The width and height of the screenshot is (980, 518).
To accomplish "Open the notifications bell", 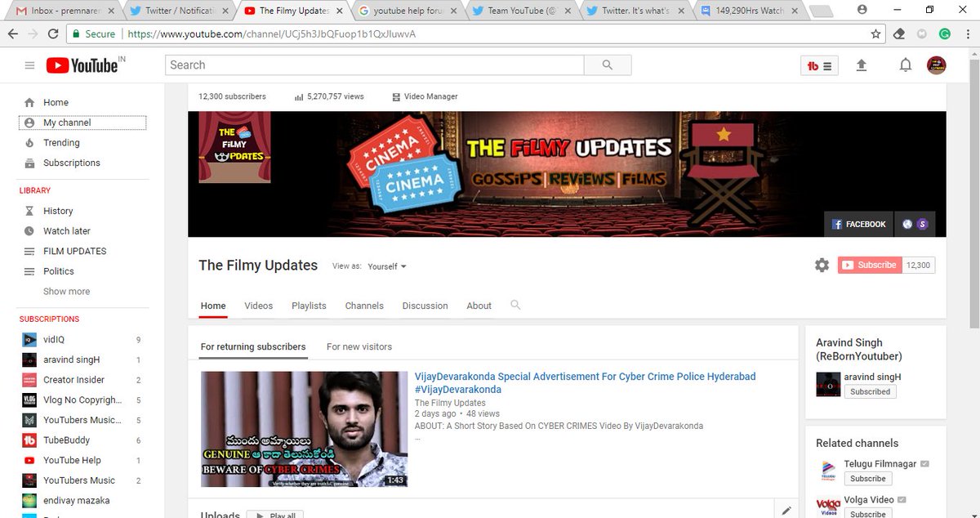I will pos(905,65).
